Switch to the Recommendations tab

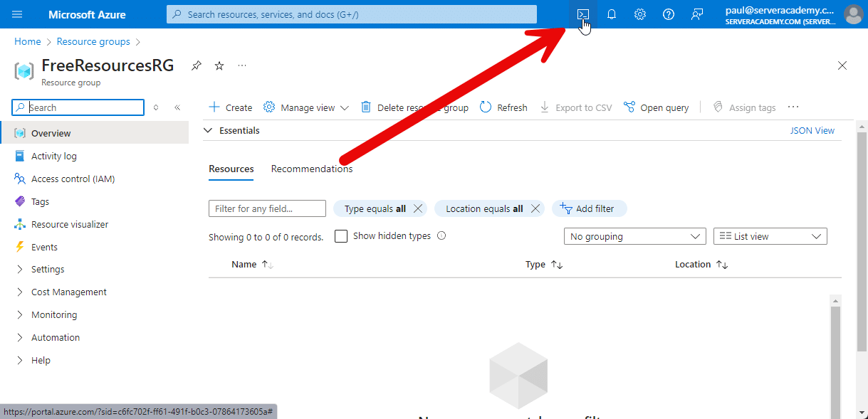[311, 169]
